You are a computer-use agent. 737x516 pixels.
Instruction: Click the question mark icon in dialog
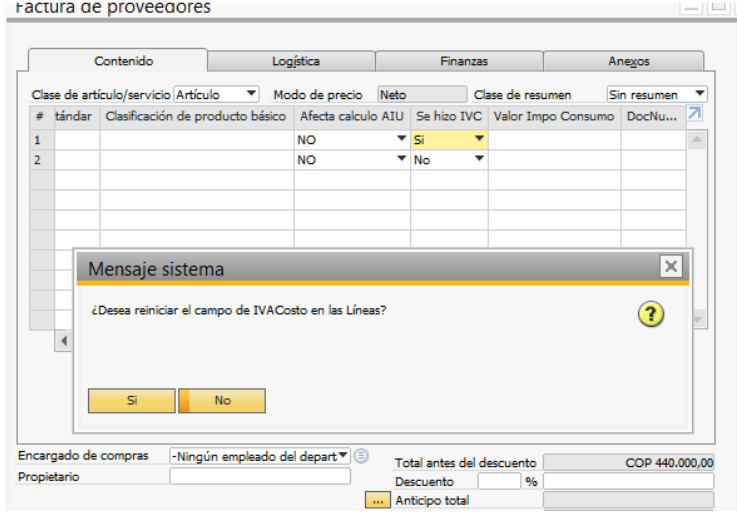coord(651,315)
